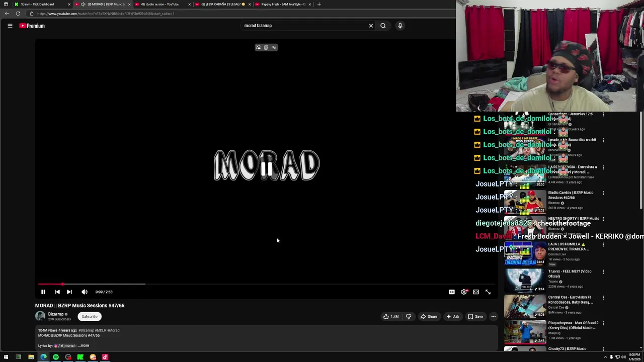The image size is (644, 362).
Task: Clear the search box text
Action: 371,26
